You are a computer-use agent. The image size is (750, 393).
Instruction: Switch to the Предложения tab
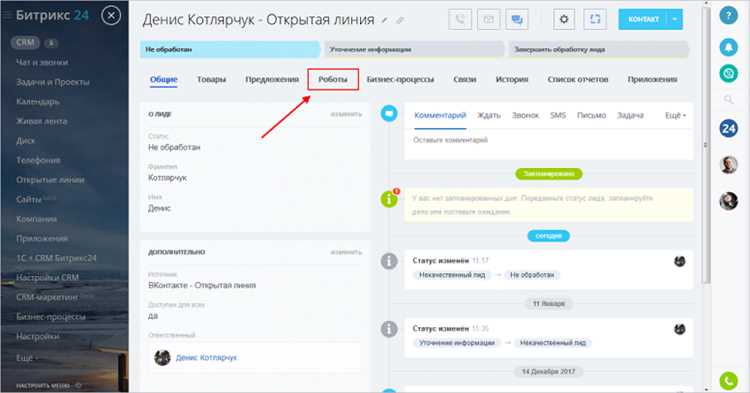click(x=272, y=79)
